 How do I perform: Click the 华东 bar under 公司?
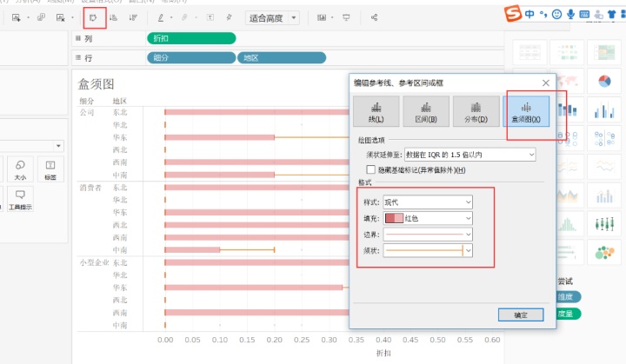click(220, 137)
